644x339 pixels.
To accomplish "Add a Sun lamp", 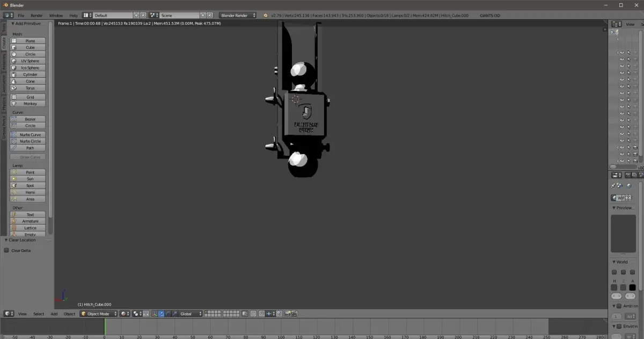I will [28, 179].
